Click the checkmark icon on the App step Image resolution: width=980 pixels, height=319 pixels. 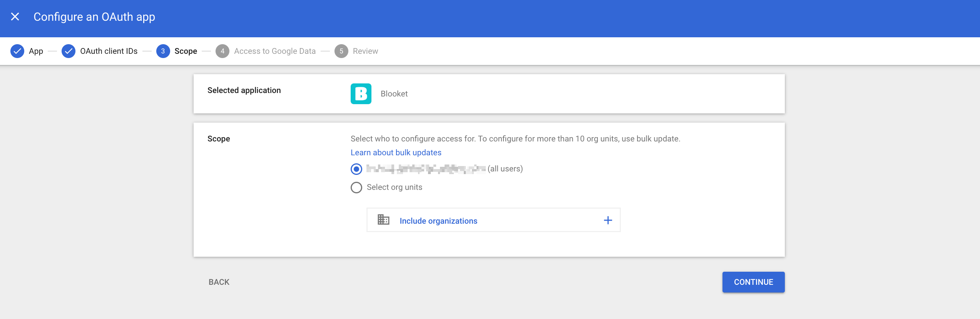pos(17,51)
